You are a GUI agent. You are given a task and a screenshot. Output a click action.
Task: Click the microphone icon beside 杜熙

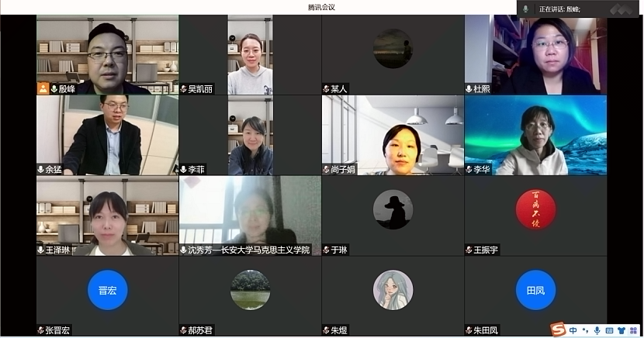tap(469, 89)
